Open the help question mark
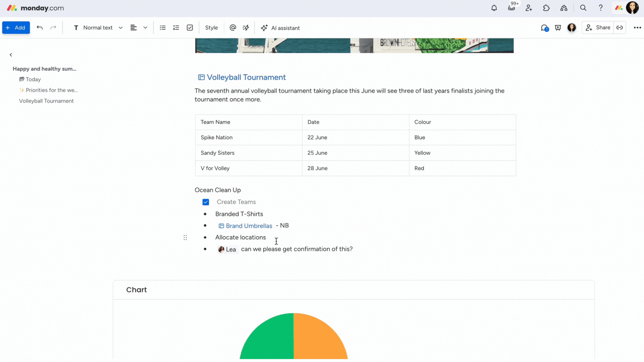 pyautogui.click(x=601, y=8)
